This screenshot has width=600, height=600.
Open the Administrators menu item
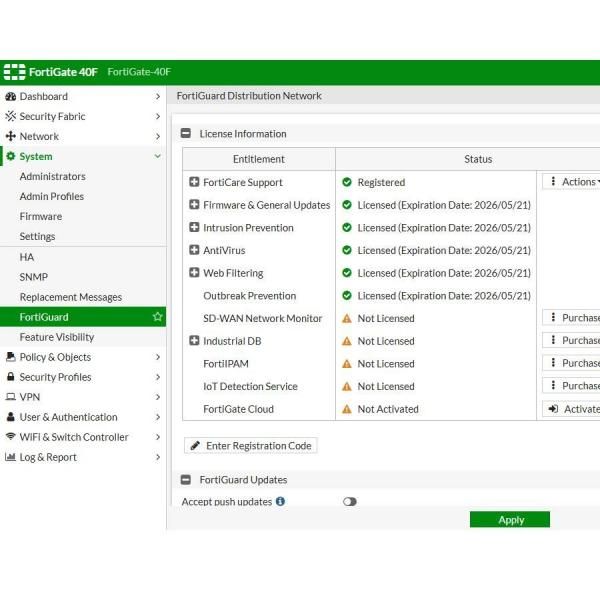(x=52, y=177)
